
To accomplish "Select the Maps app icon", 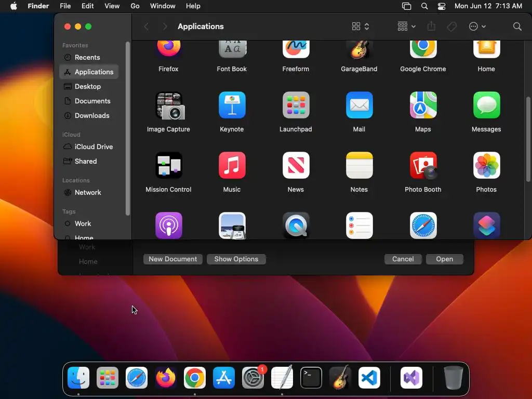I will click(423, 105).
